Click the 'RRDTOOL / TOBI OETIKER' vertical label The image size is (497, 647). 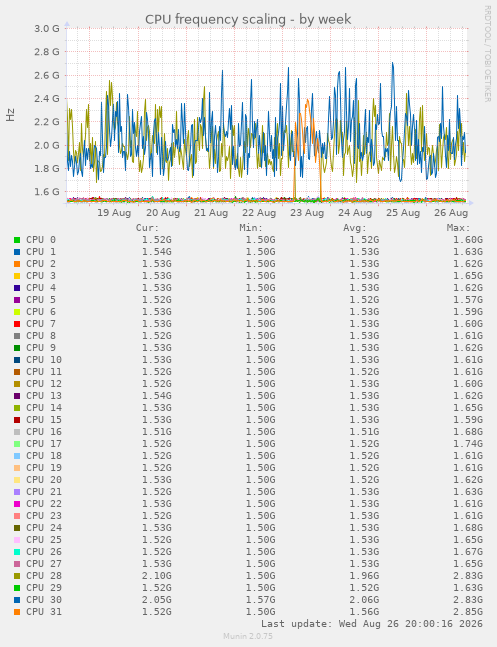tap(488, 54)
